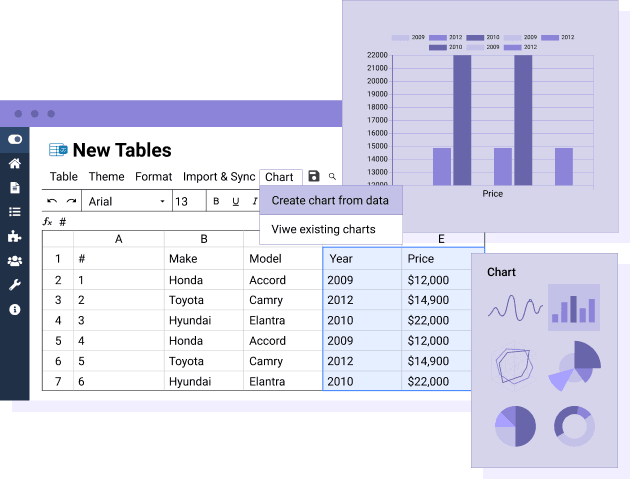Image resolution: width=630 pixels, height=479 pixels.
Task: Open the plugins puzzle piece icon in sidebar
Action: coord(15,237)
